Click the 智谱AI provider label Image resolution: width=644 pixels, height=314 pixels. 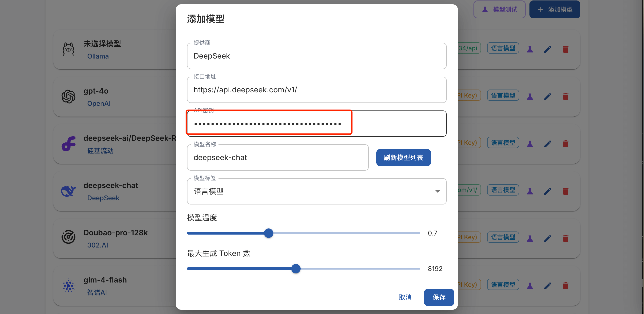(97, 292)
